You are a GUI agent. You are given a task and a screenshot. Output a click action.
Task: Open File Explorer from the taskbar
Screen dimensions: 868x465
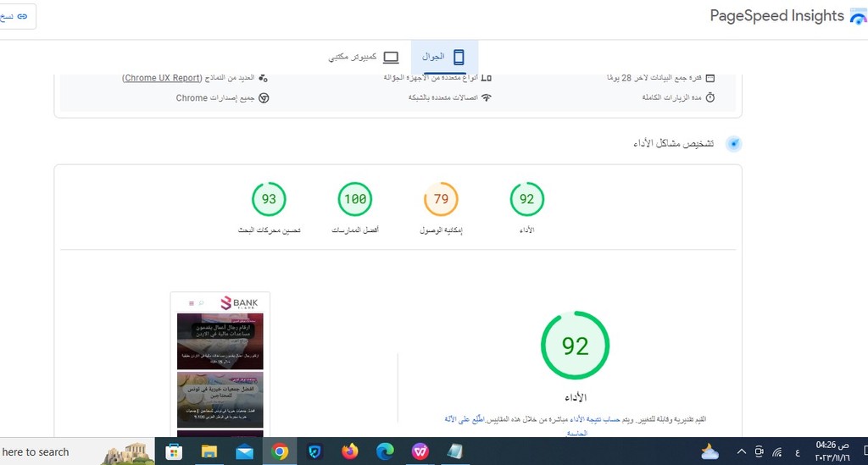point(209,451)
